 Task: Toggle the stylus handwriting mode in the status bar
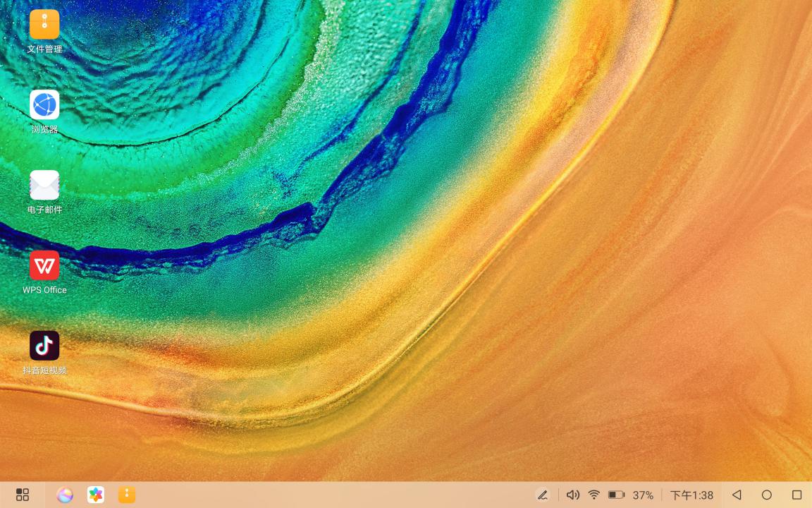(543, 495)
